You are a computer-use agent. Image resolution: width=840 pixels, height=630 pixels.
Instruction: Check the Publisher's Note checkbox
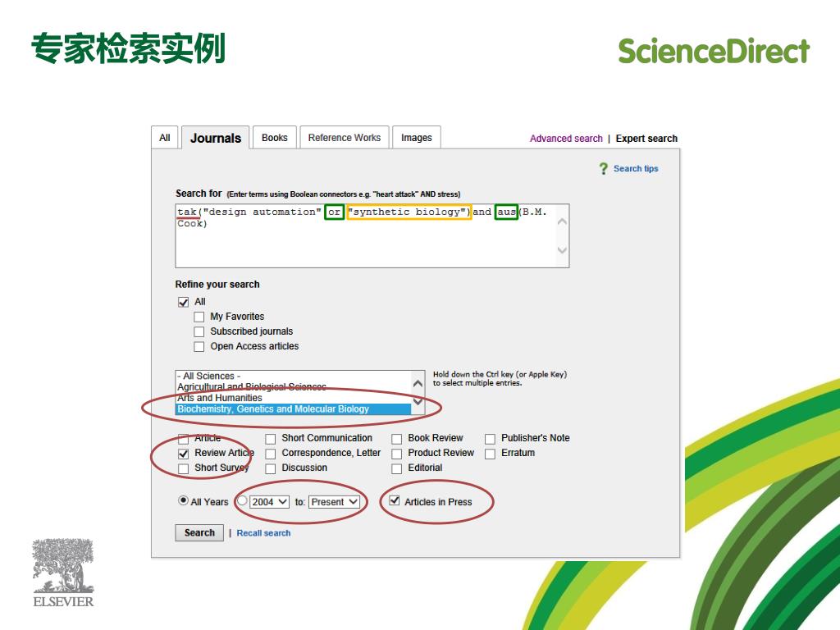(x=490, y=440)
